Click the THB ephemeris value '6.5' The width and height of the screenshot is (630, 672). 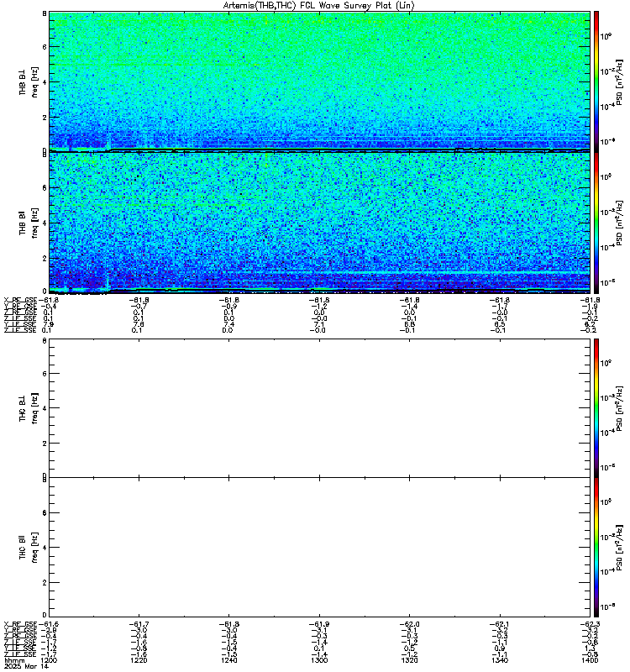point(500,324)
